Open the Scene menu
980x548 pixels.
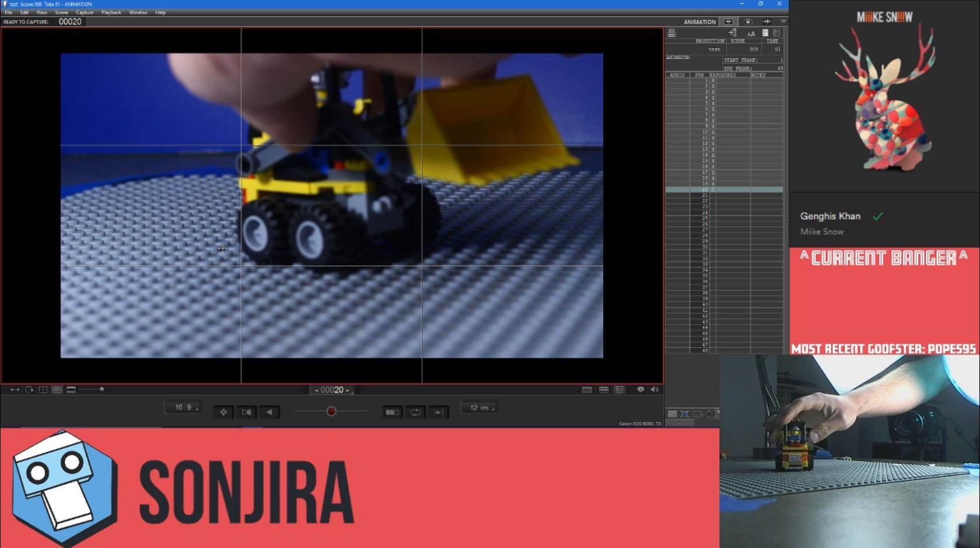point(61,12)
